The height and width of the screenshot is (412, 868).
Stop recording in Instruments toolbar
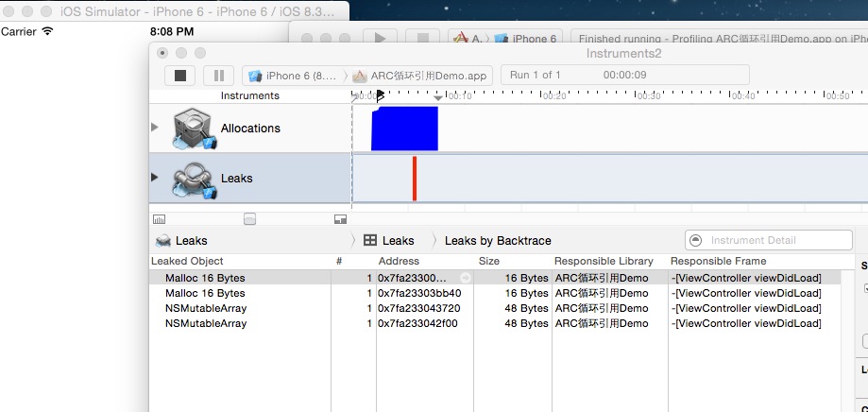click(x=179, y=76)
